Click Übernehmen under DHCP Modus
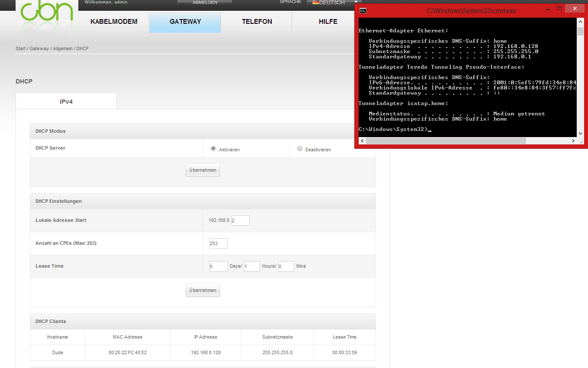The image size is (588, 368). pyautogui.click(x=203, y=170)
